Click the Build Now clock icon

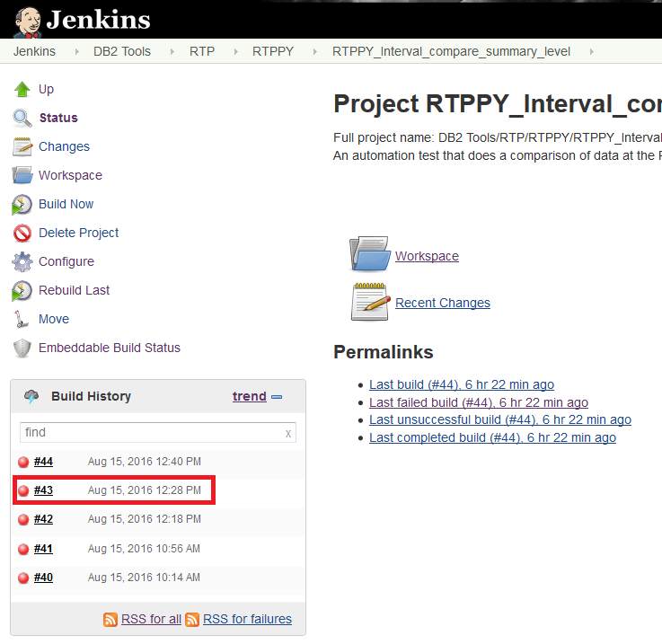(x=22, y=204)
